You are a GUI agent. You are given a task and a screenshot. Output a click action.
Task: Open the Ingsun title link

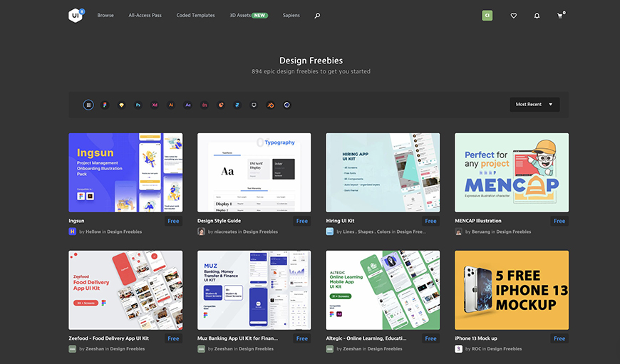(x=76, y=221)
